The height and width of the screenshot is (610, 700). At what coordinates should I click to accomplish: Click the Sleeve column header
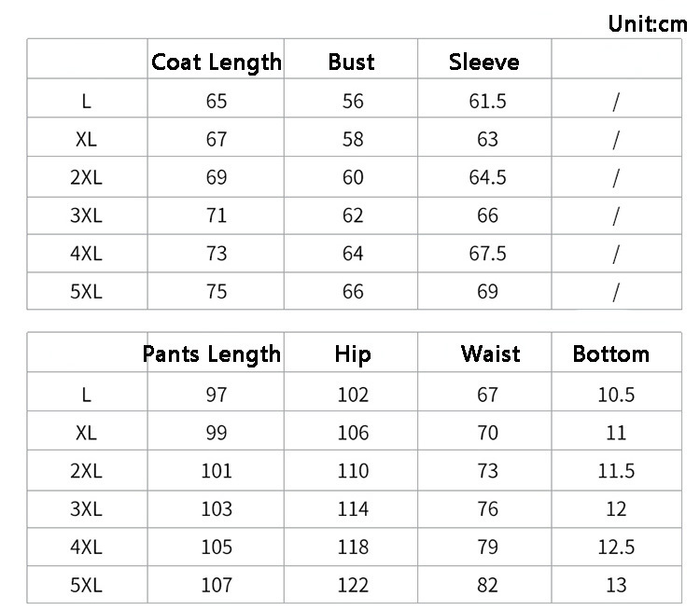pos(483,62)
